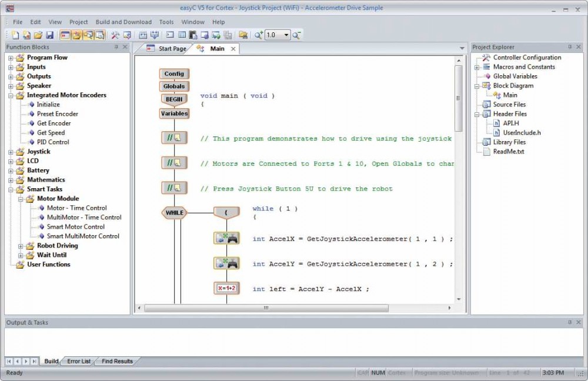Open a project using the open folder icon
The image size is (588, 381).
click(38, 35)
